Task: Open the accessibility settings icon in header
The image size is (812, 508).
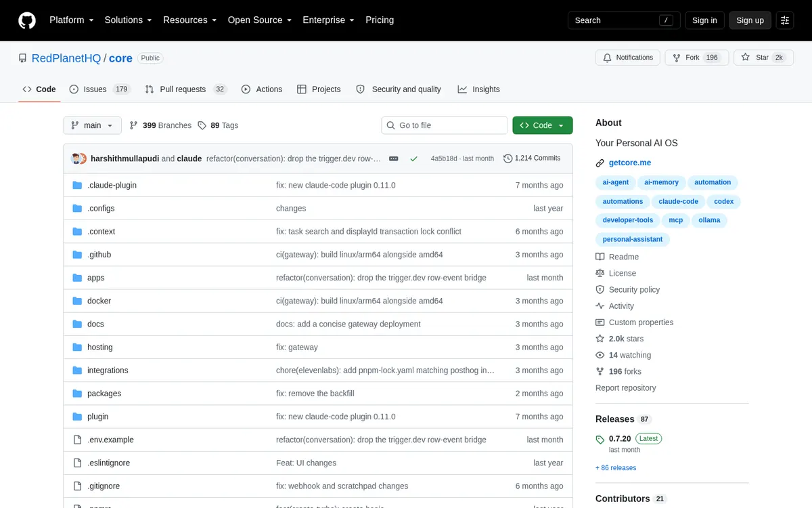Action: [784, 20]
